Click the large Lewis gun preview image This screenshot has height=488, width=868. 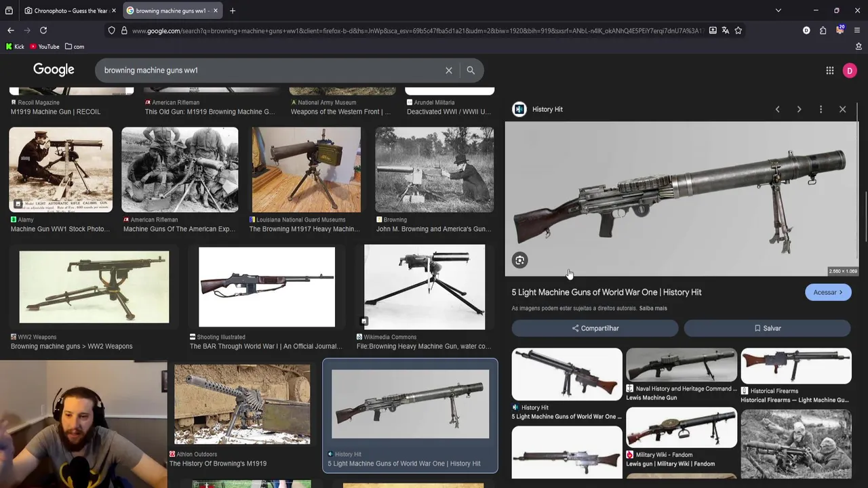[x=682, y=199]
